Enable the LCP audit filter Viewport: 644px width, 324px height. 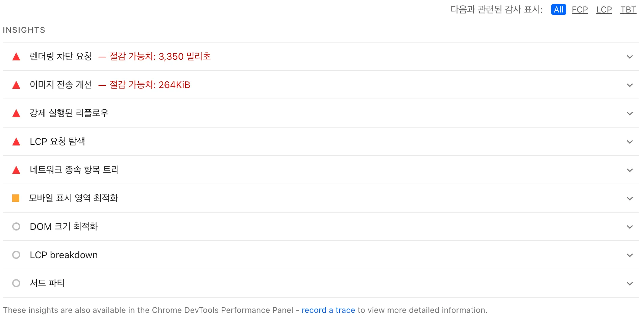(604, 9)
